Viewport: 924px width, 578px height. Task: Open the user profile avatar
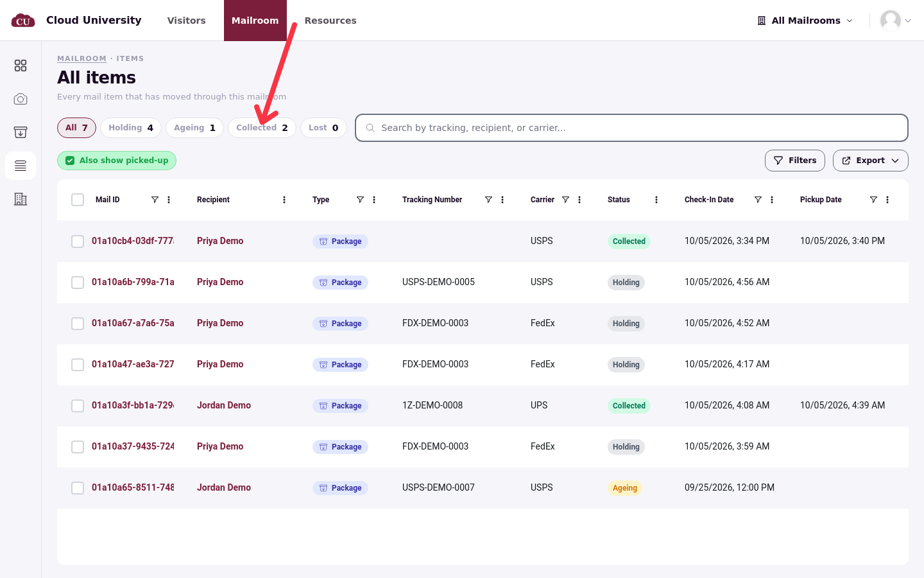pyautogui.click(x=891, y=21)
